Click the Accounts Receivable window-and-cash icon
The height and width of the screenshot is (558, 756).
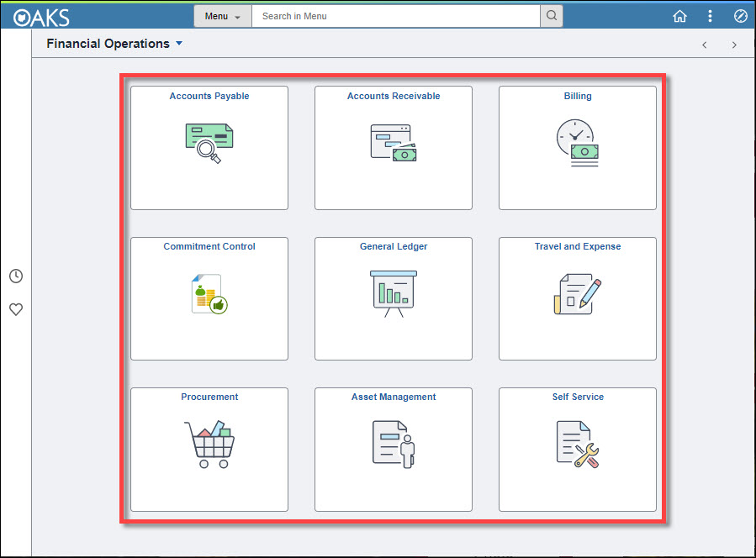coord(394,143)
